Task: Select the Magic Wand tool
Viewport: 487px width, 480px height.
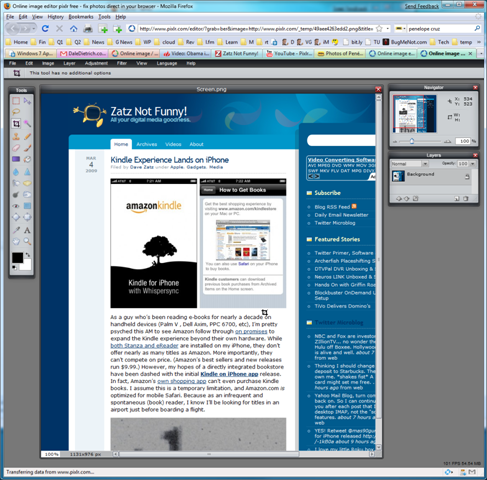Action: (x=27, y=124)
